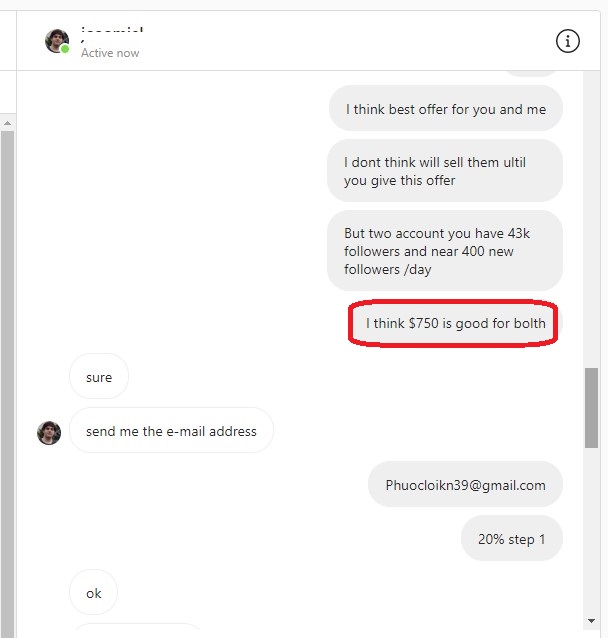Click the "20% step 1" message bubble
608x638 pixels.
(511, 539)
